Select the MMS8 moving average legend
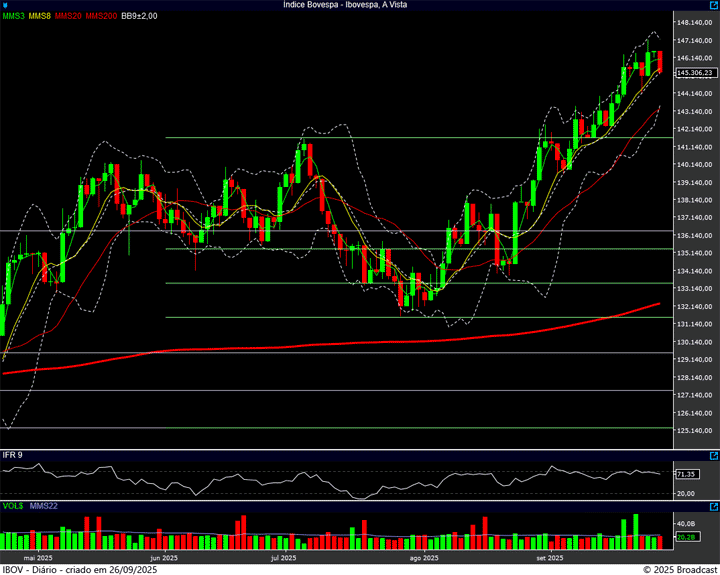The width and height of the screenshot is (720, 575). (x=40, y=16)
